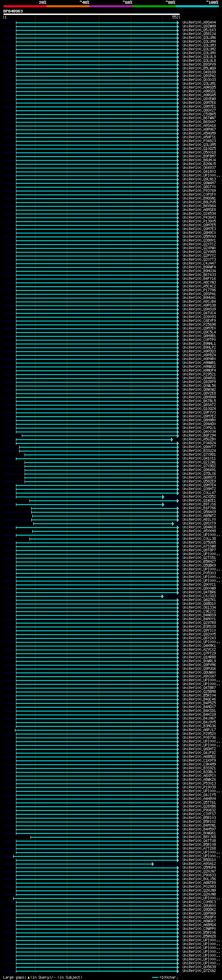Select the UniRef100_Q9XEW9 label
Viewport: 222px width, 980px height.
coord(199,98)
